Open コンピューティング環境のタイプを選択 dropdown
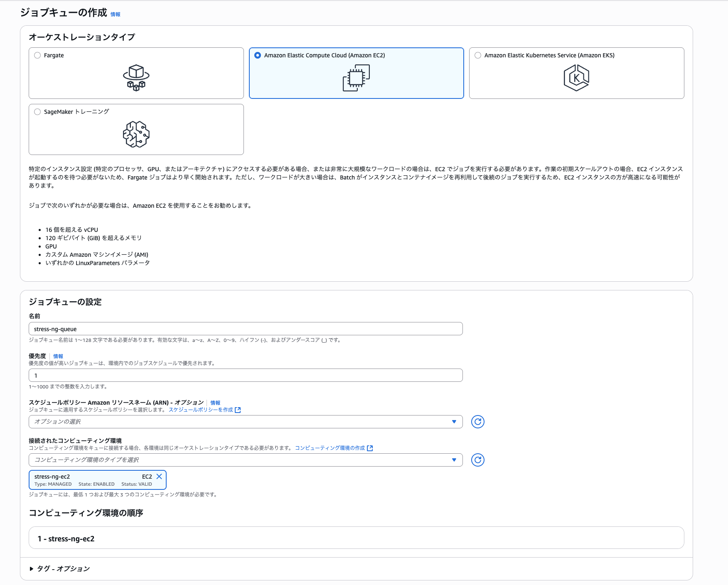 [x=246, y=460]
